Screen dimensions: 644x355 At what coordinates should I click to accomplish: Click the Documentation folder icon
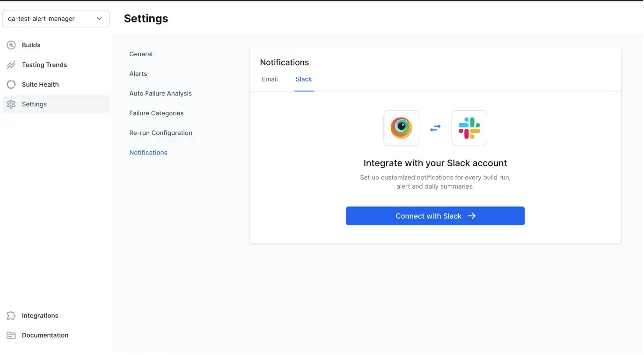pyautogui.click(x=11, y=335)
